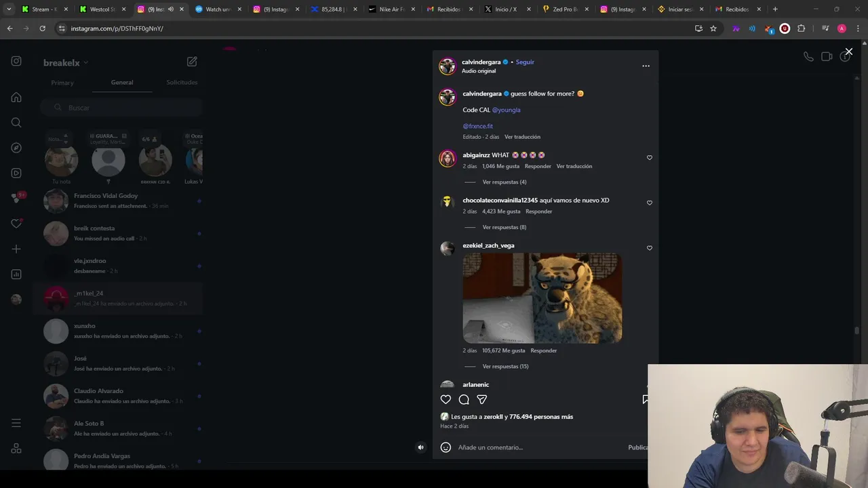Expand Ver respuestas (4) under abigainzz

point(504,182)
